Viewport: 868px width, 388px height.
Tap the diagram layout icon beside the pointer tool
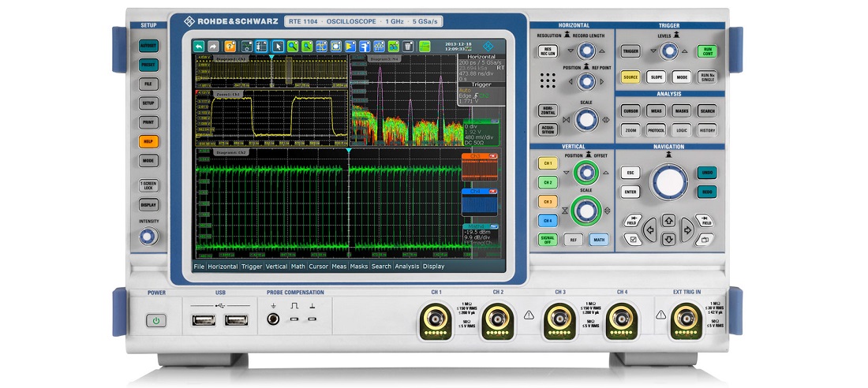(x=261, y=47)
